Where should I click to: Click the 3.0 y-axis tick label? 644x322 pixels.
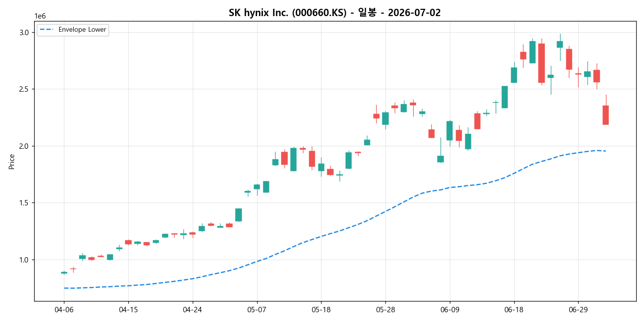25,32
